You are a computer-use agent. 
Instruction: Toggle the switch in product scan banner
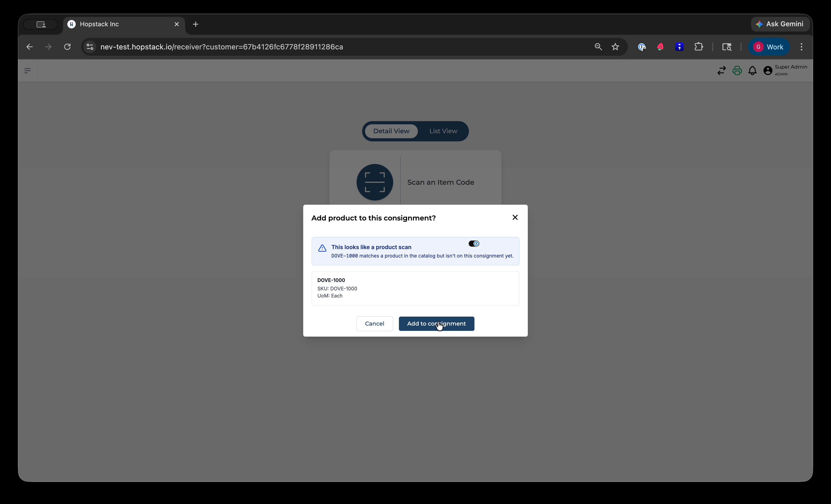tap(474, 244)
